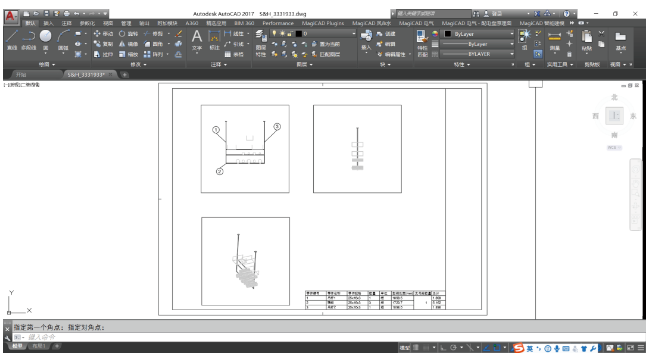Toggle grid display in status bar
Viewport: 651px width, 360px height.
416,348
